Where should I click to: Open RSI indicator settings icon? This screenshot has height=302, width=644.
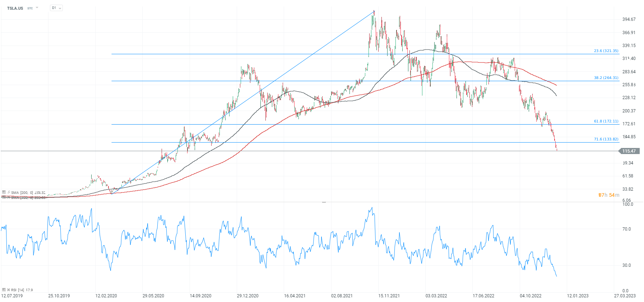[x=4, y=289]
